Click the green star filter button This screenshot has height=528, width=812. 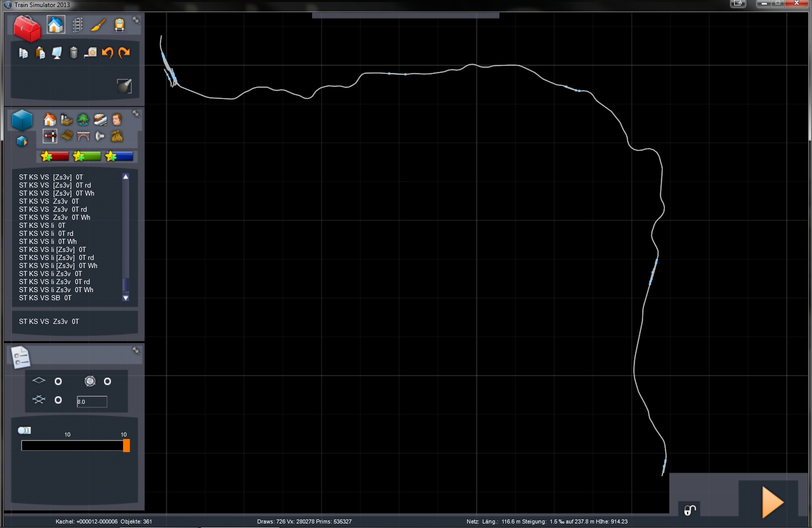click(x=87, y=156)
